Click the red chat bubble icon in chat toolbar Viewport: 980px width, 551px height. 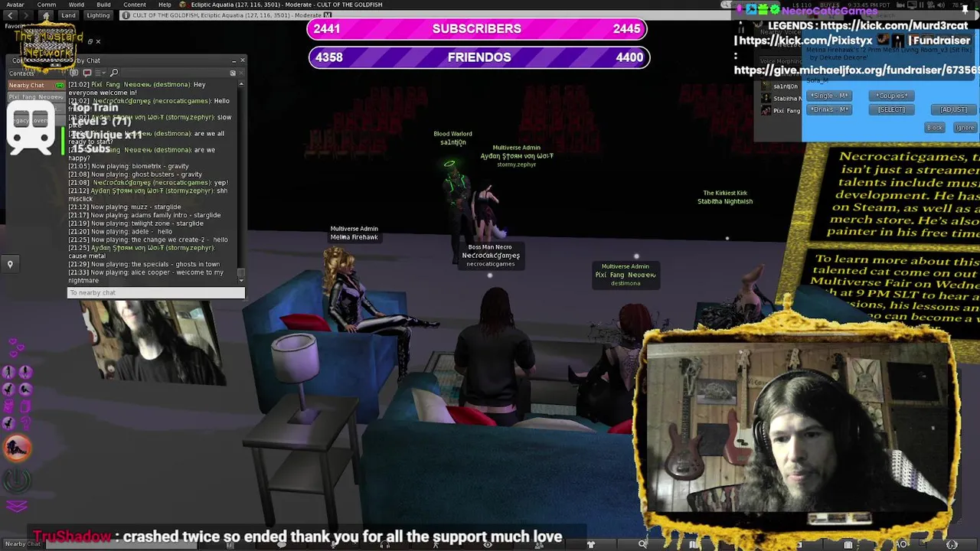[x=87, y=73]
